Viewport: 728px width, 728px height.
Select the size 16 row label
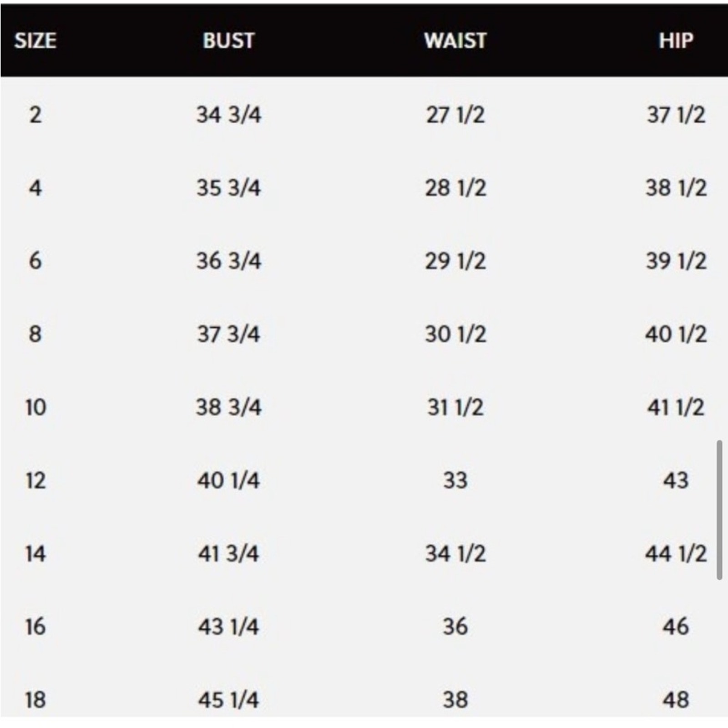pyautogui.click(x=35, y=627)
